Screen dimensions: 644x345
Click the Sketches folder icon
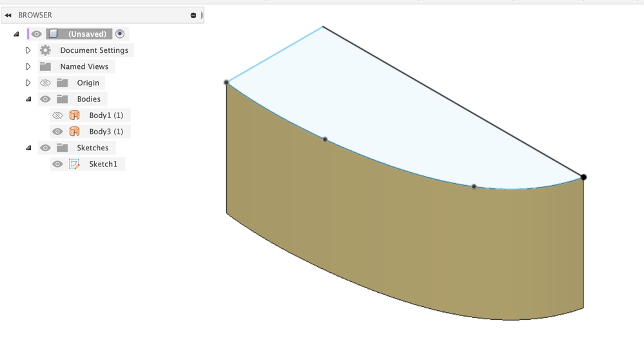63,148
